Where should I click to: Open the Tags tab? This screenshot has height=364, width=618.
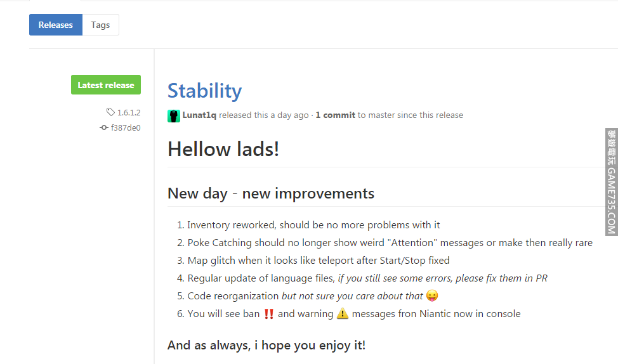point(100,25)
